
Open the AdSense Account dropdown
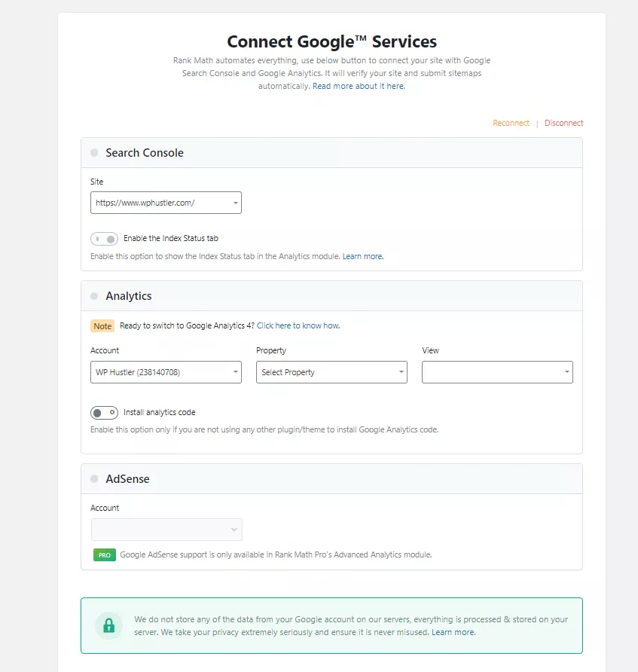click(166, 530)
